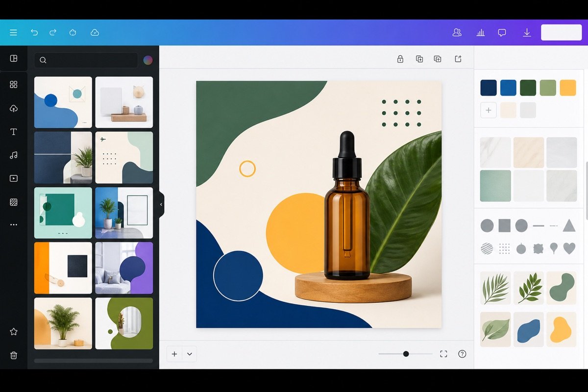
Task: Open the analytics bar chart icon
Action: (x=480, y=32)
